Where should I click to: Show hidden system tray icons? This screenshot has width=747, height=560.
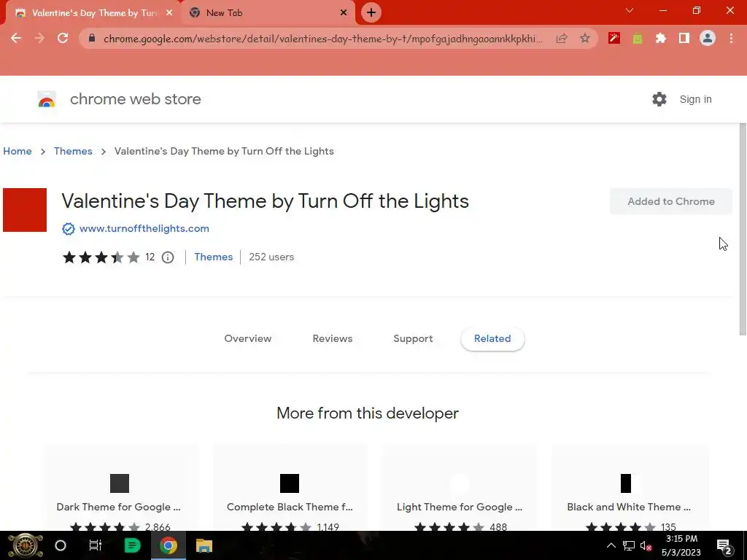611,545
